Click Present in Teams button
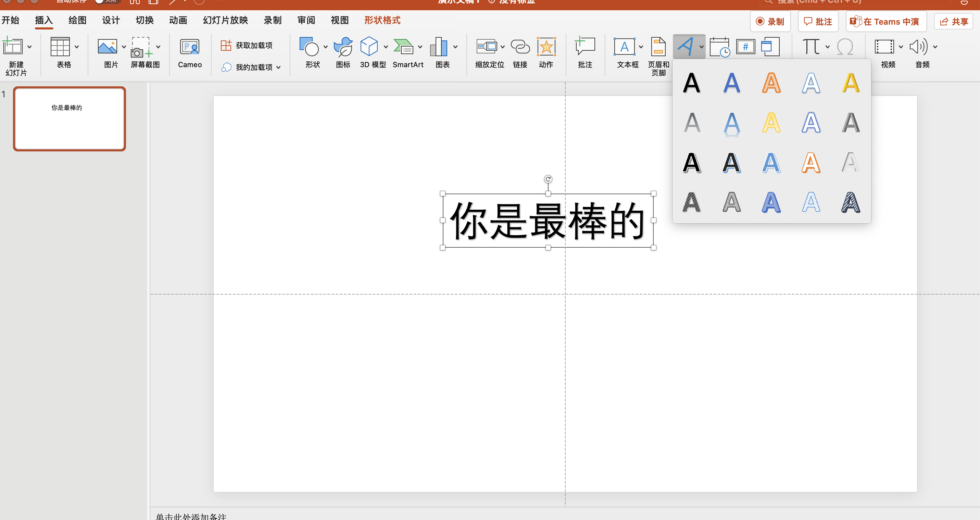This screenshot has width=980, height=520. click(x=886, y=21)
